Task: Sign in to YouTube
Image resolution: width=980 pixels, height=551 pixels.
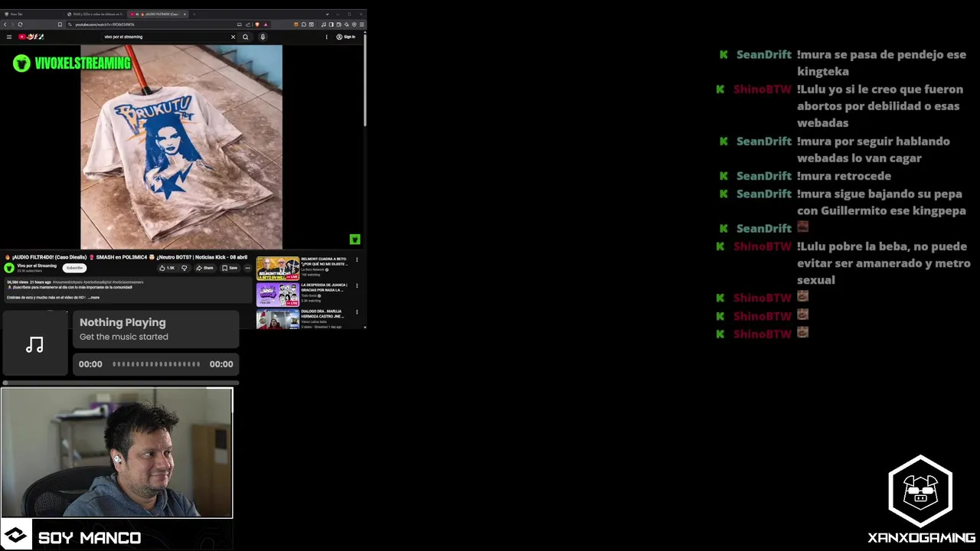Action: (346, 37)
